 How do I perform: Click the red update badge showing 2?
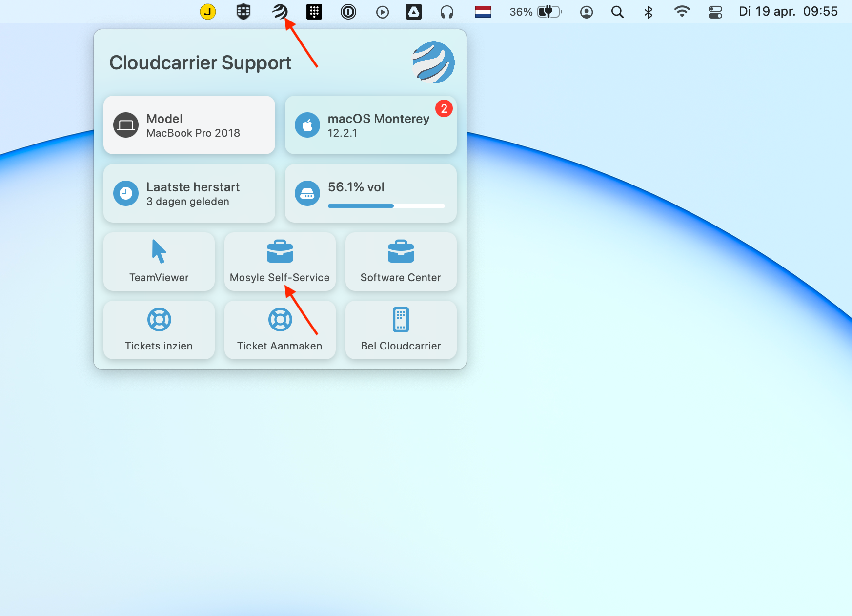pos(444,108)
